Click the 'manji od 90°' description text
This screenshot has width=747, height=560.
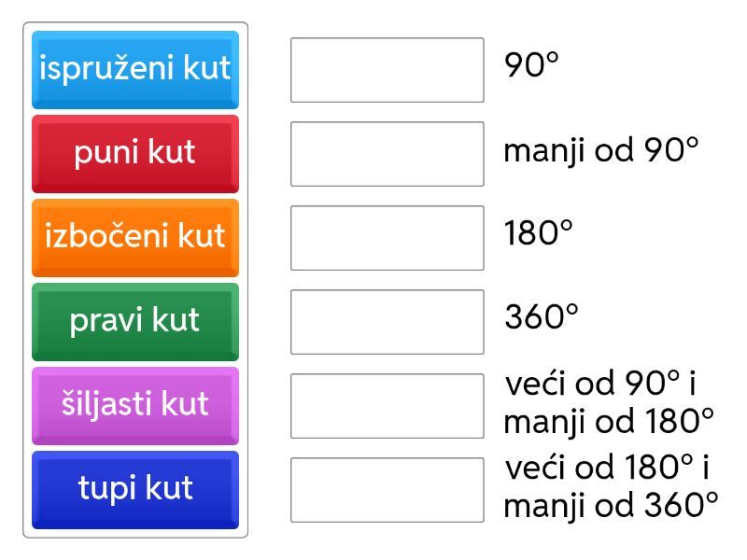pyautogui.click(x=601, y=150)
